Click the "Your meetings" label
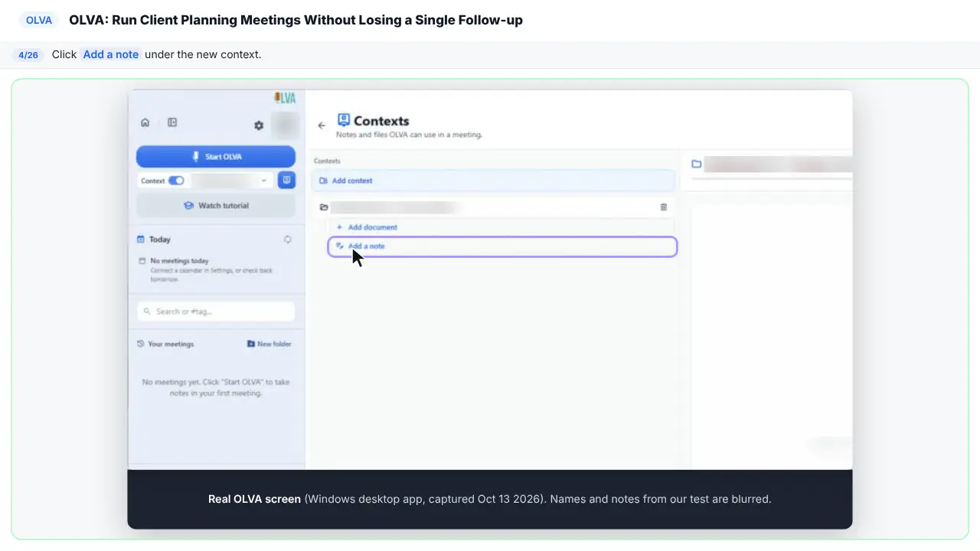The width and height of the screenshot is (980, 551). pyautogui.click(x=171, y=344)
